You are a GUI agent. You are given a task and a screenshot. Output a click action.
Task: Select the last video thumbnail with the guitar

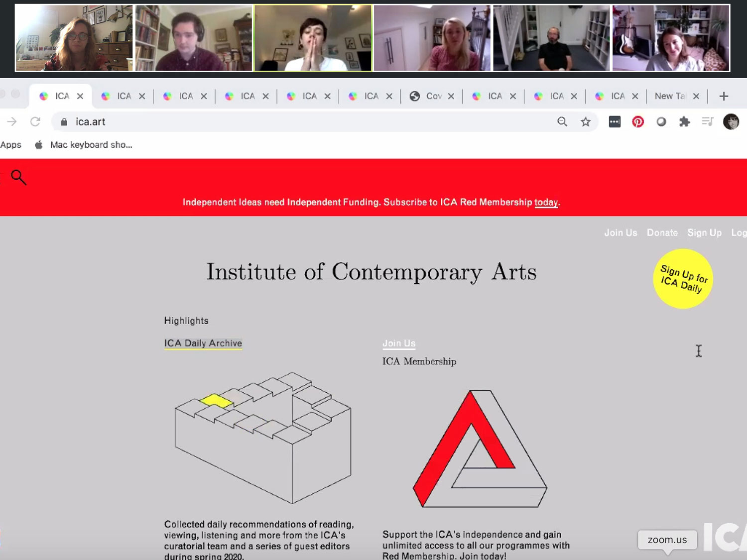(x=671, y=38)
